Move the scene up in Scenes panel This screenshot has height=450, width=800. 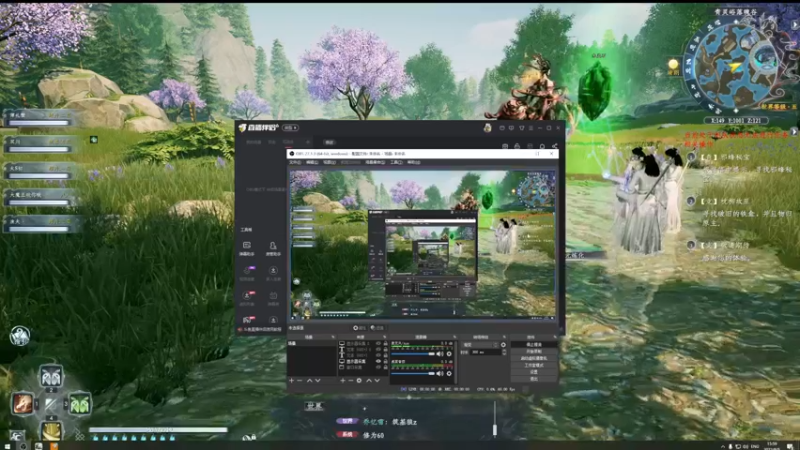coord(309,381)
